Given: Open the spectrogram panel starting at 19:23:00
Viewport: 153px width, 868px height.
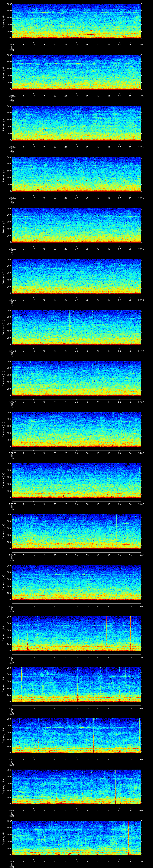Looking at the screenshot, I should tap(76, 481).
